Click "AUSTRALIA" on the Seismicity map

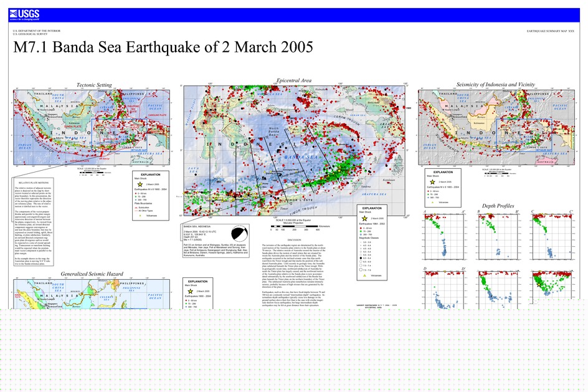[x=544, y=162]
